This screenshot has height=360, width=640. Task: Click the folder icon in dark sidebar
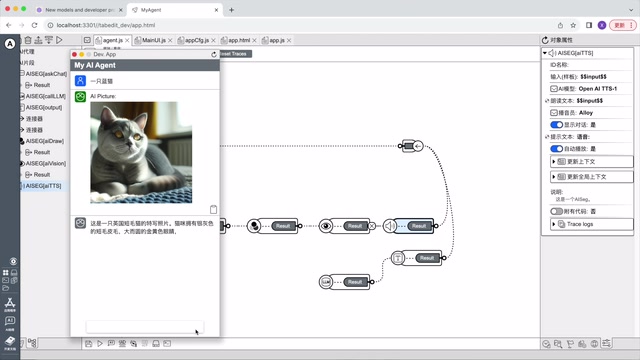pos(6,288)
